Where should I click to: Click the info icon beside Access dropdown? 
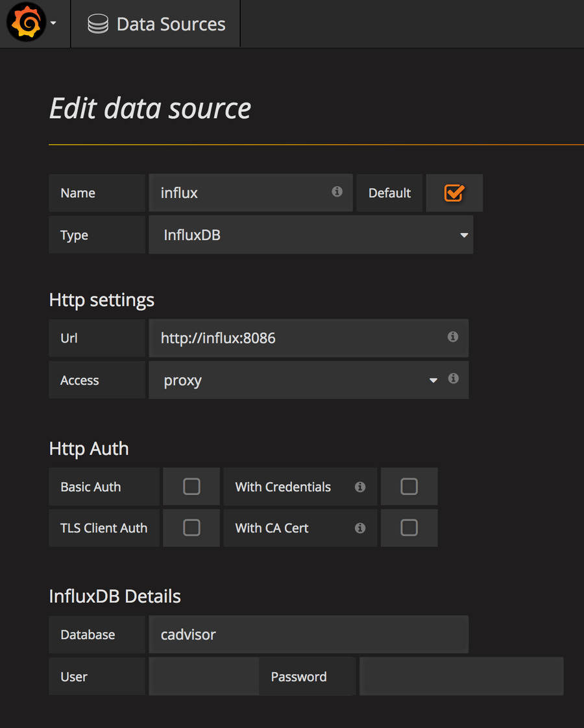tap(454, 378)
